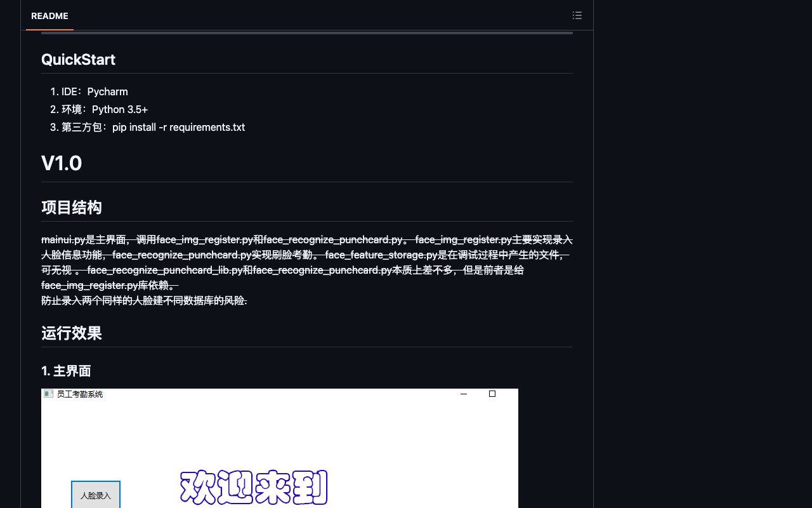Click the 运行效果 heading
The height and width of the screenshot is (508, 812).
pyautogui.click(x=72, y=333)
